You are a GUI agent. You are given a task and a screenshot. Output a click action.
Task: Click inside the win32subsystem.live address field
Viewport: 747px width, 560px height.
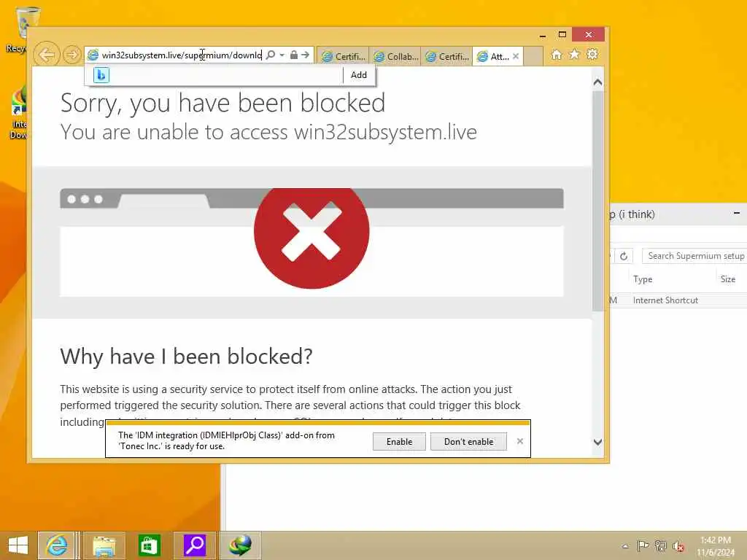[181, 55]
